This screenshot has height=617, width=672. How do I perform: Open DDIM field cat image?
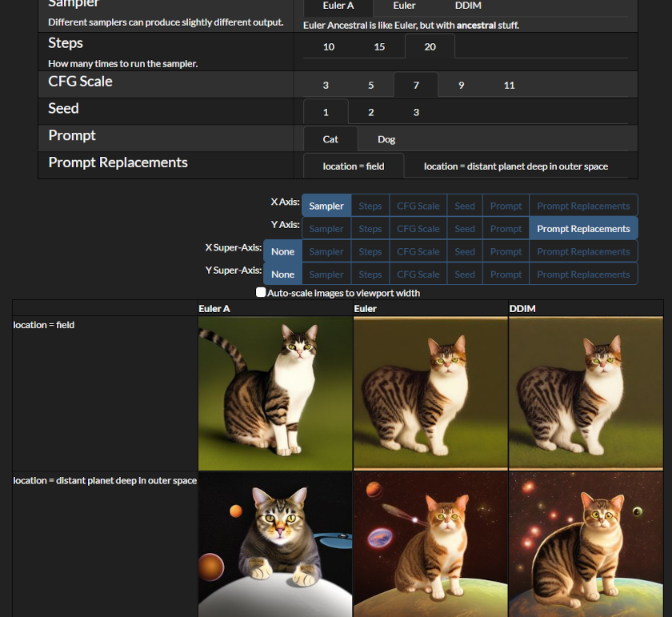coord(586,394)
